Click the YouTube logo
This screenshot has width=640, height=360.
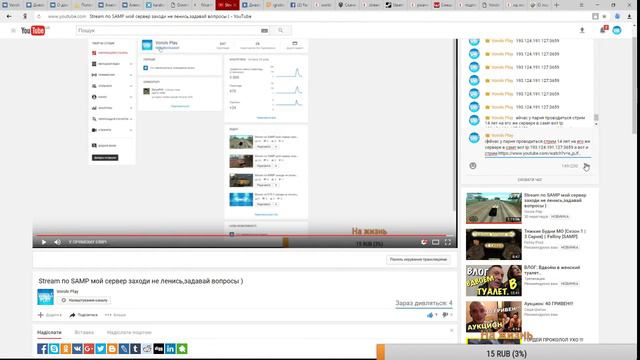tap(33, 31)
